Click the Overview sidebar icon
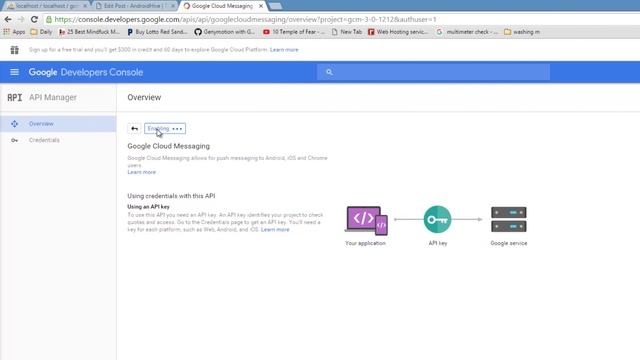The height and width of the screenshot is (360, 640). pyautogui.click(x=15, y=124)
